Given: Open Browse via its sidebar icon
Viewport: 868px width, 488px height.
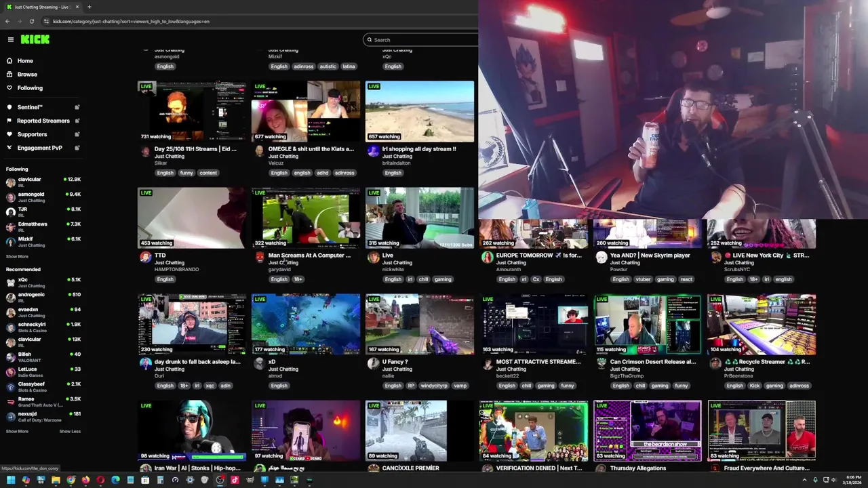Looking at the screenshot, I should click(x=9, y=74).
